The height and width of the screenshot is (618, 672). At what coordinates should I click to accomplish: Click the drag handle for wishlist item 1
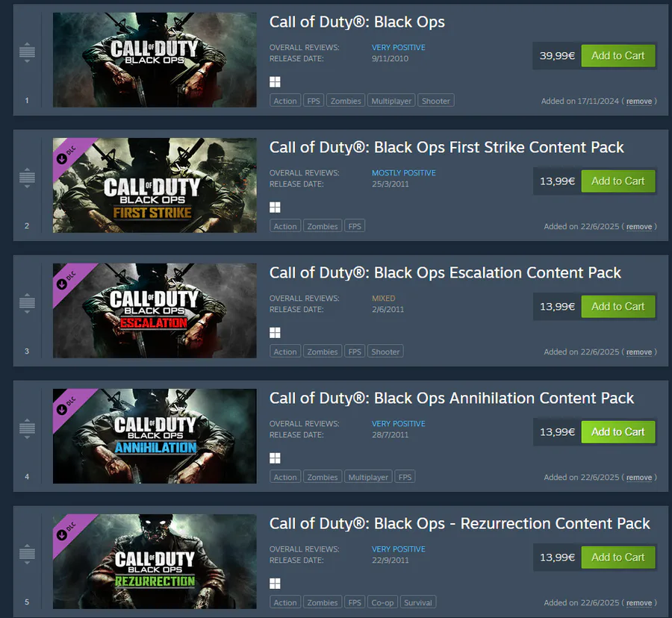tap(27, 52)
